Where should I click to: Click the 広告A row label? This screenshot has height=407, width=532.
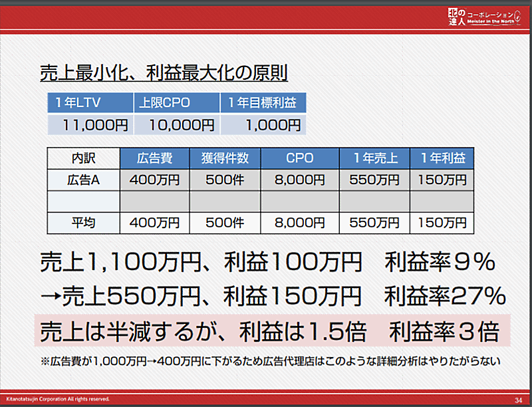83,180
